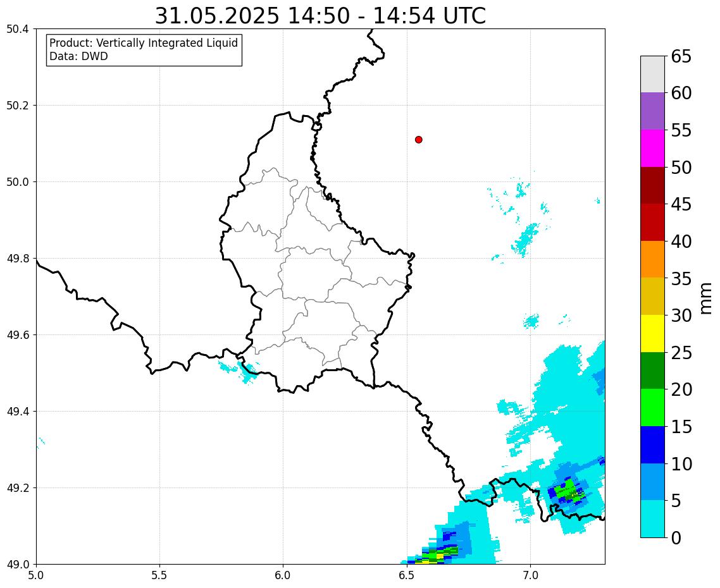720x588 pixels.
Task: Click the 5.0 longitude axis label
Action: click(x=36, y=575)
